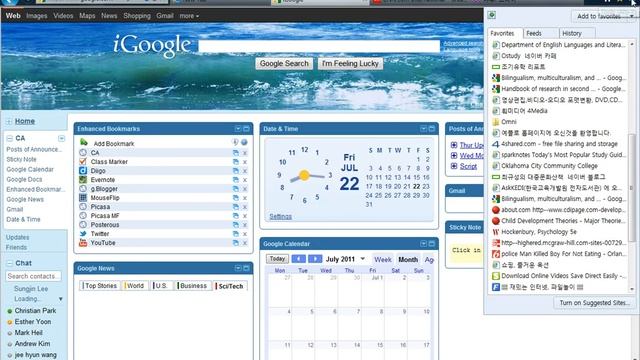Open the Omni favorites folder
The height and width of the screenshot is (360, 640).
(508, 122)
